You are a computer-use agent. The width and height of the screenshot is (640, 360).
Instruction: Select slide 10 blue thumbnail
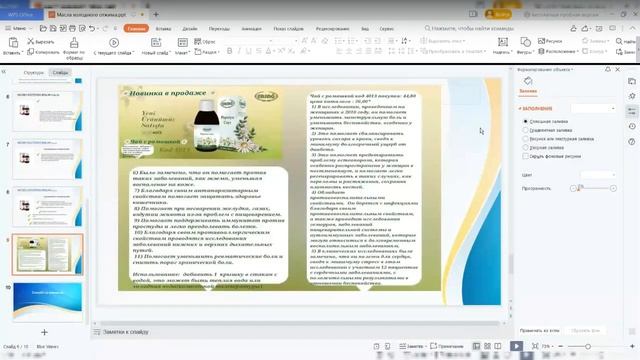(x=48, y=301)
